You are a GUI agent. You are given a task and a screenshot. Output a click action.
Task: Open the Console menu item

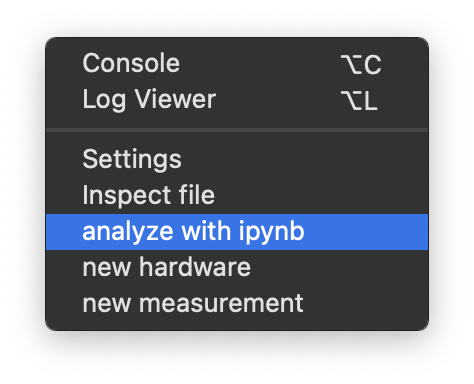(x=237, y=63)
